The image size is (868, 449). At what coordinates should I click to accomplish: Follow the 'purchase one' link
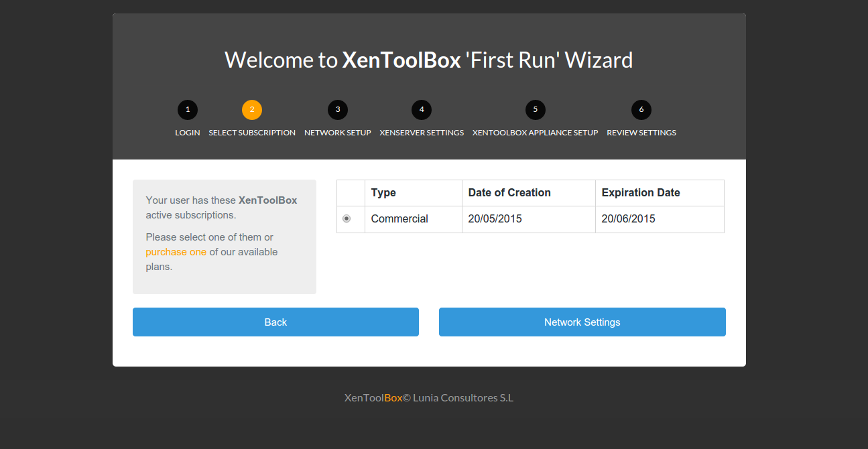pos(176,252)
